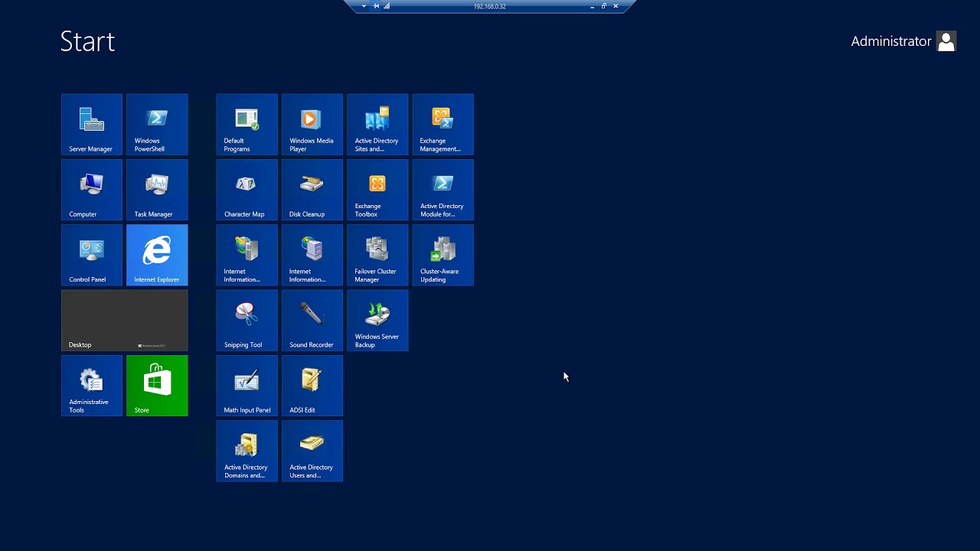Launch Exchange Management Shell tile
Viewport: 980px width, 551px height.
point(443,125)
